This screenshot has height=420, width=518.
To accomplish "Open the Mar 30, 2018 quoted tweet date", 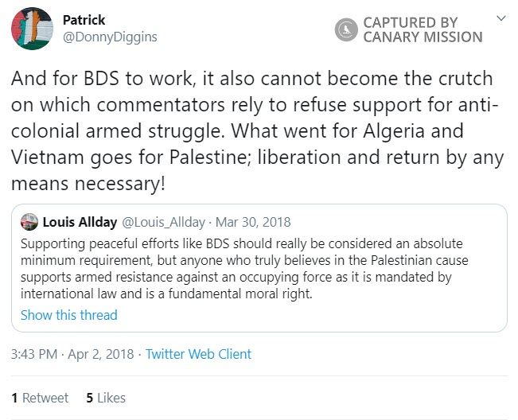I will click(x=255, y=222).
